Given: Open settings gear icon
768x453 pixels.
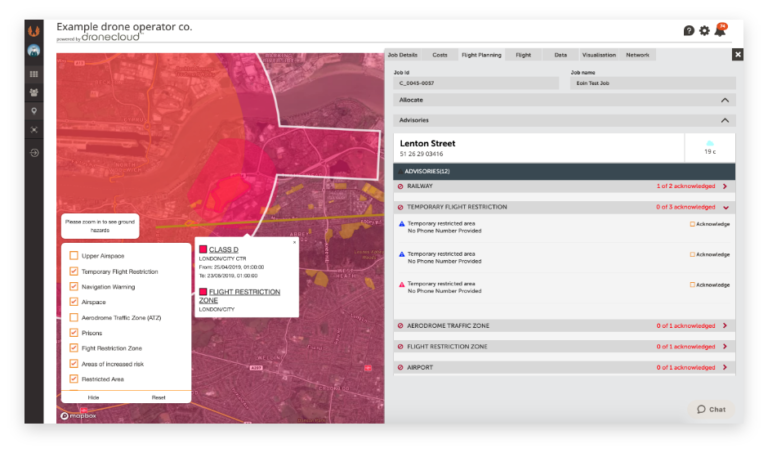Looking at the screenshot, I should click(704, 30).
